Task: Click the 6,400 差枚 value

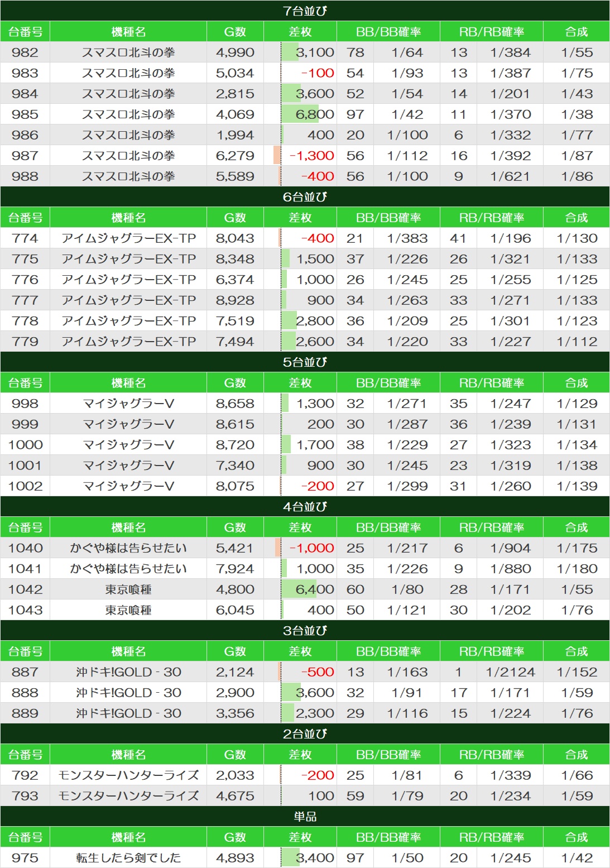Action: [x=315, y=589]
